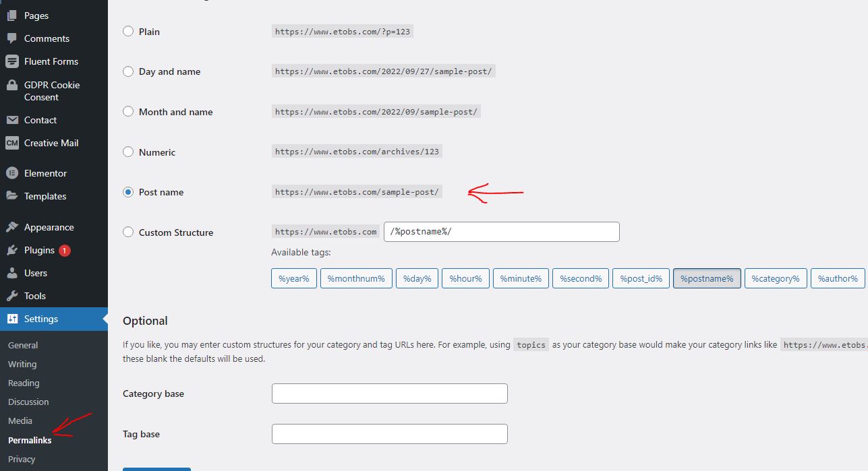Click the Category base input field
The width and height of the screenshot is (868, 471).
pyautogui.click(x=390, y=394)
